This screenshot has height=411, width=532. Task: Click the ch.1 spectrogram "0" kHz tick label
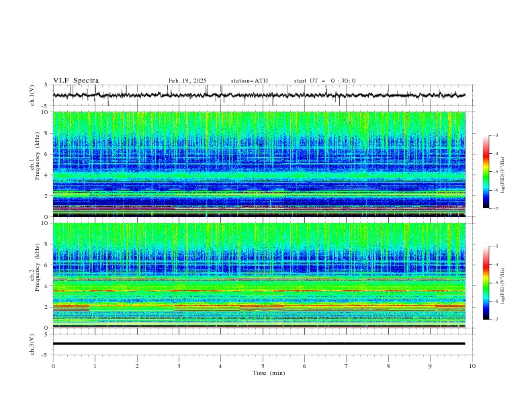tap(48, 217)
